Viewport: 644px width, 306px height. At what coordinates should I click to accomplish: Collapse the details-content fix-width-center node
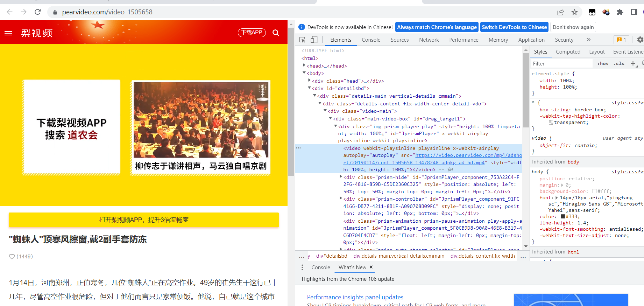click(x=320, y=103)
